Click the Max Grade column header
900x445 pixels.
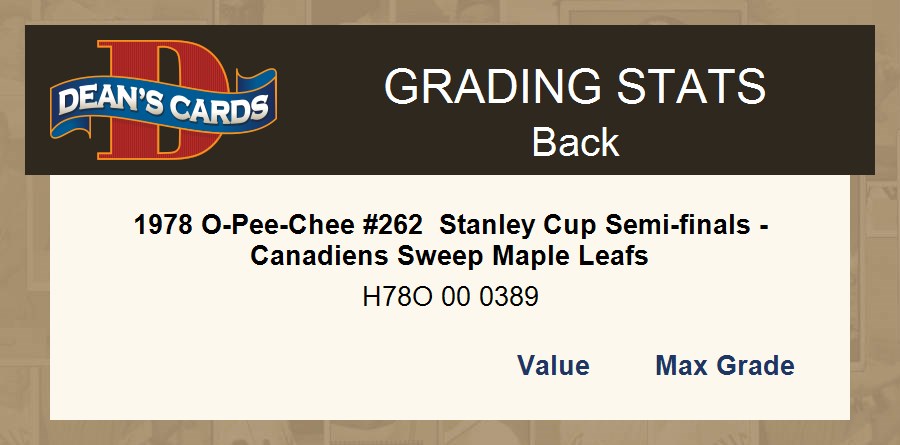[724, 366]
